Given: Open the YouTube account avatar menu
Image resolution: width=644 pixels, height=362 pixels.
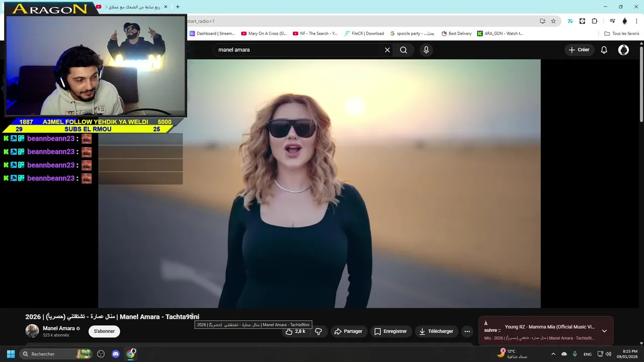Looking at the screenshot, I should [623, 50].
